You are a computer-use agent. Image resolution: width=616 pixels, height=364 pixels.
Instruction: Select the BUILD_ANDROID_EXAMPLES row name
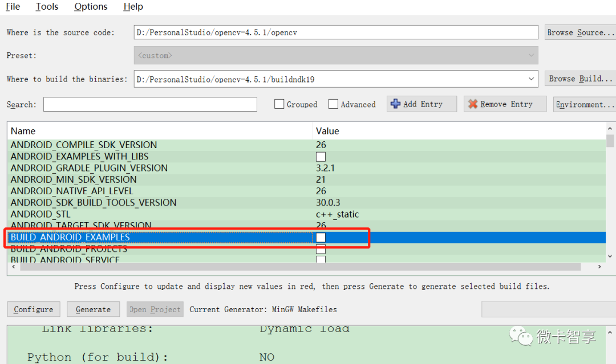(70, 238)
